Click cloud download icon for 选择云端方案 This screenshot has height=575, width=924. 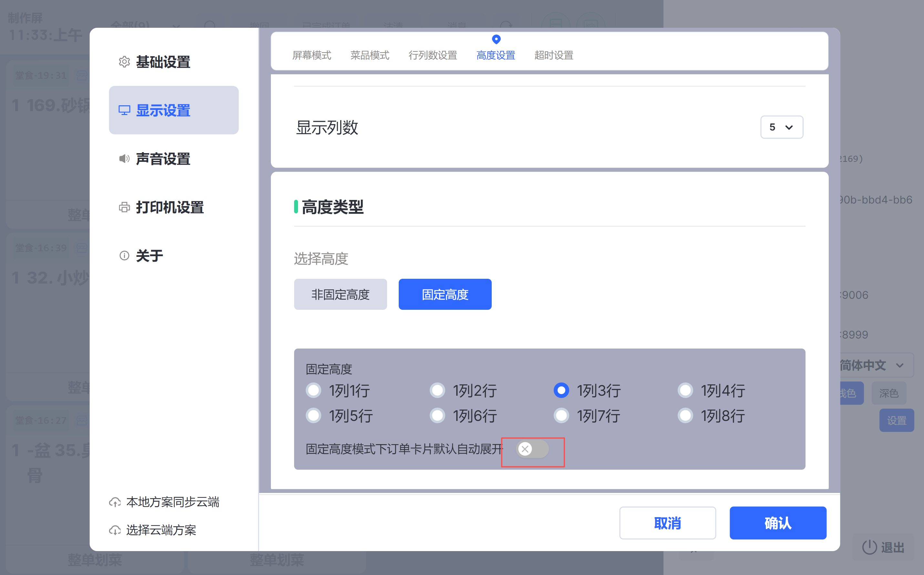115,530
